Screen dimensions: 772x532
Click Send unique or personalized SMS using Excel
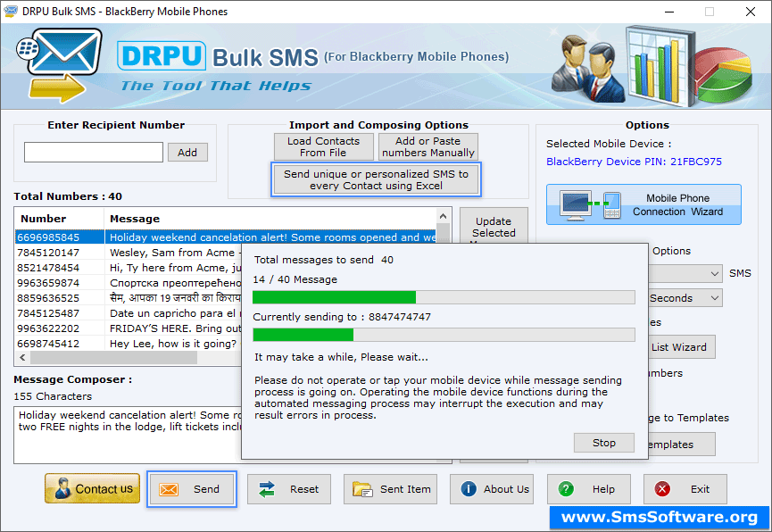376,179
